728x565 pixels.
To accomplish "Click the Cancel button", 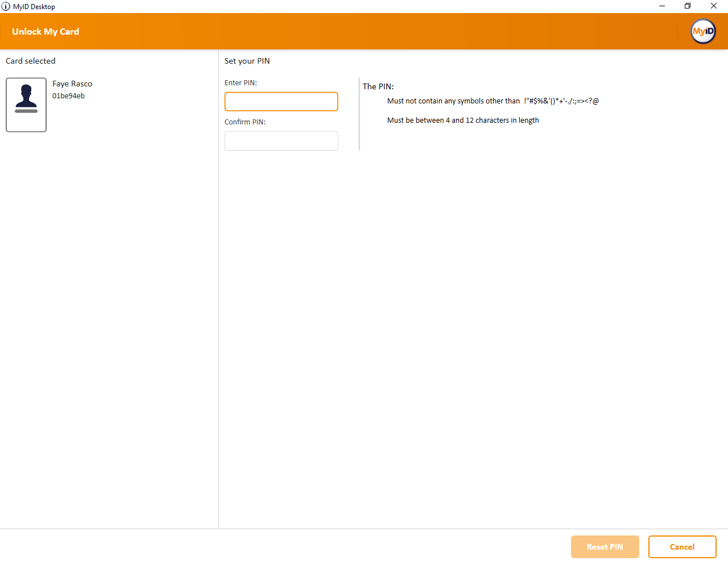I will tap(682, 547).
